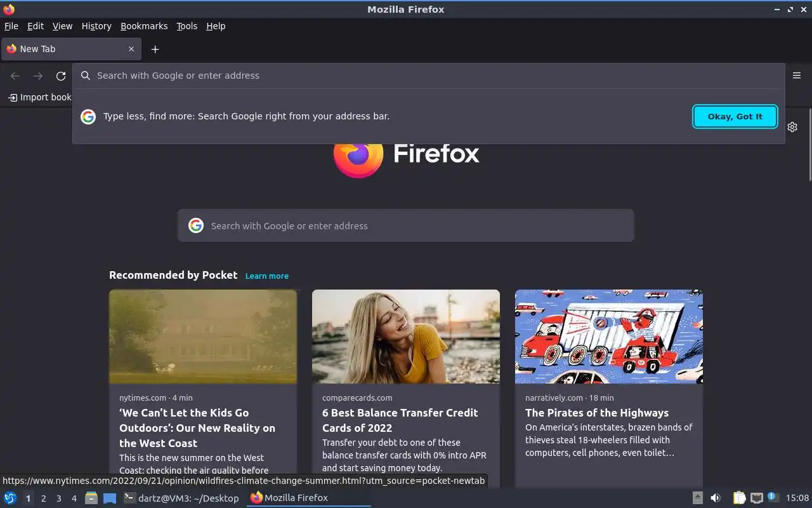
Task: Dismiss the tip with Okay, Got It
Action: pos(735,117)
